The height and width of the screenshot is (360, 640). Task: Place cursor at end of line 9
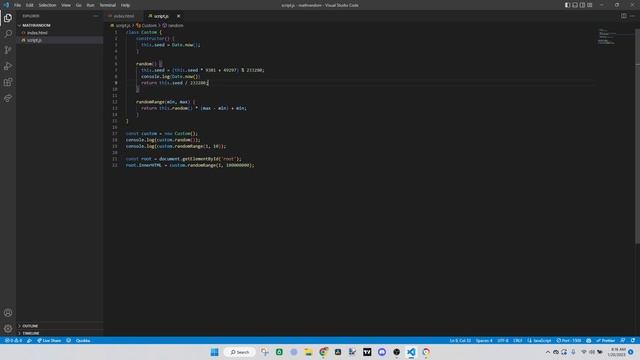click(209, 83)
